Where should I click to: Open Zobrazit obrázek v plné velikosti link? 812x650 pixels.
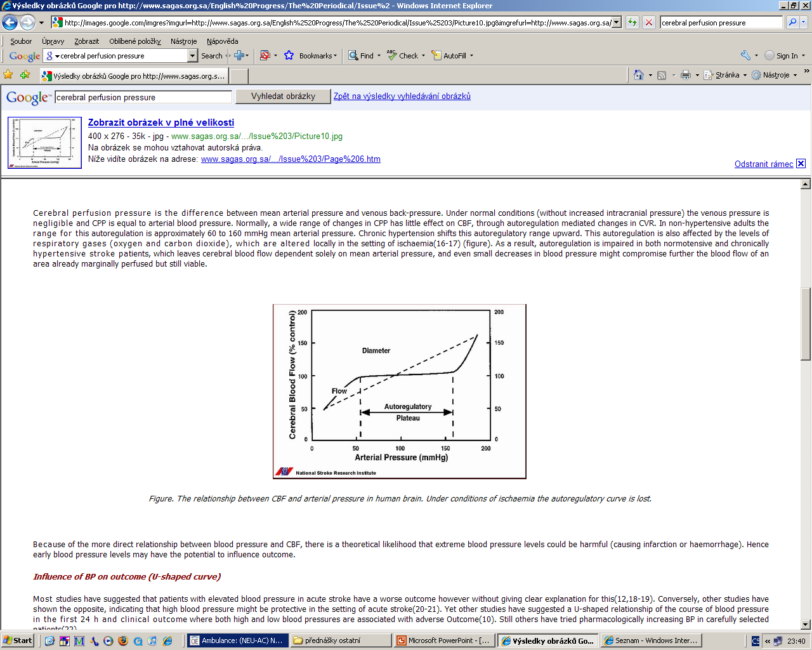point(161,123)
